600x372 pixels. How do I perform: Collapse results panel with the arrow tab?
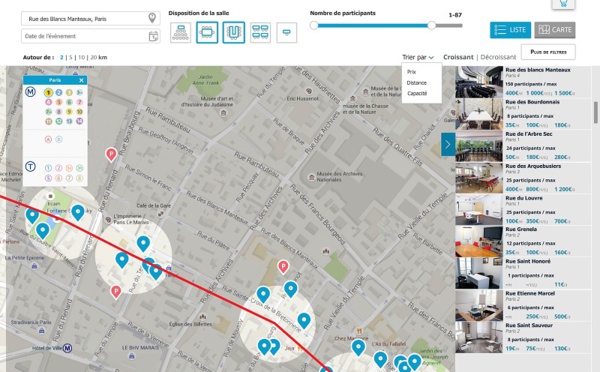coord(448,144)
